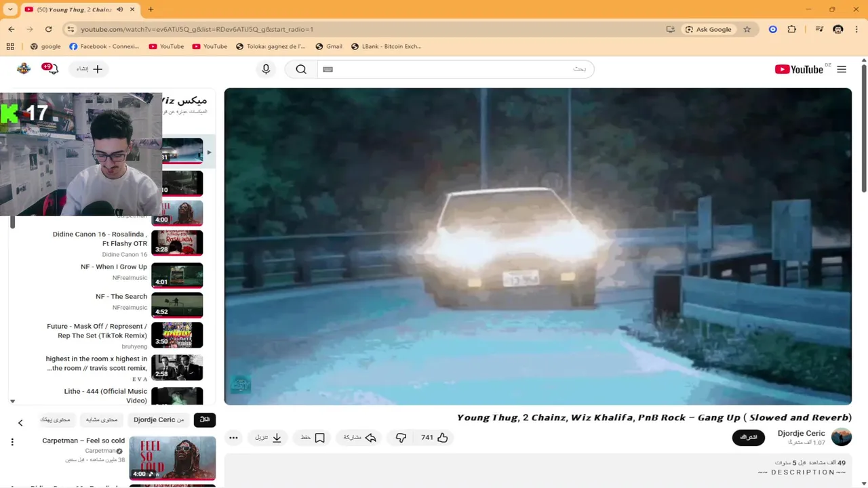868x488 pixels.
Task: Click the YouTube search input field
Action: click(455, 69)
